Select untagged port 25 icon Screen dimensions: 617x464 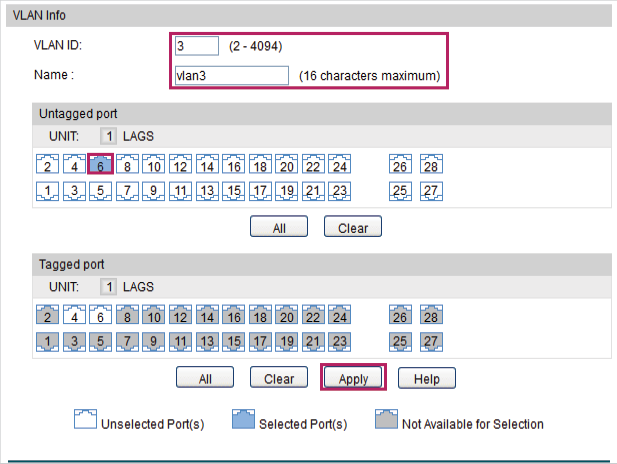(x=400, y=191)
